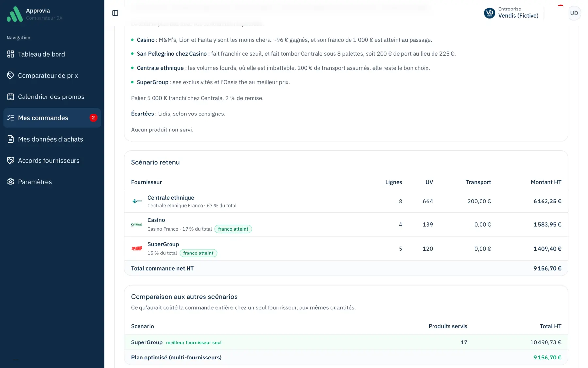
Task: Click UV column header
Action: (429, 182)
